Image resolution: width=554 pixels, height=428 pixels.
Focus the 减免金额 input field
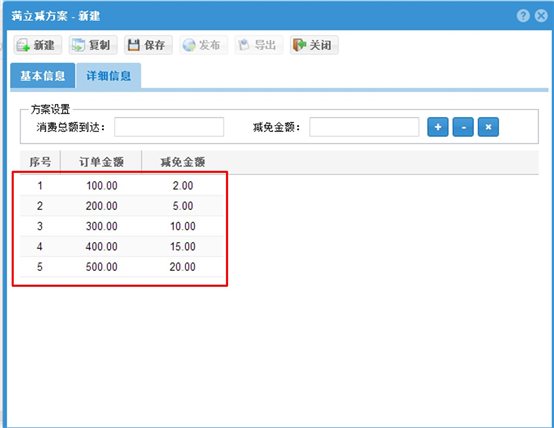point(364,127)
